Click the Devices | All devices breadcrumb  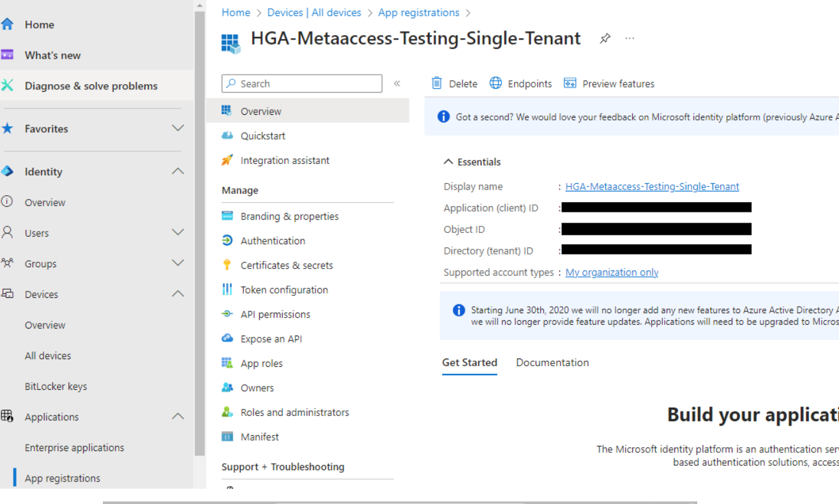coord(314,12)
